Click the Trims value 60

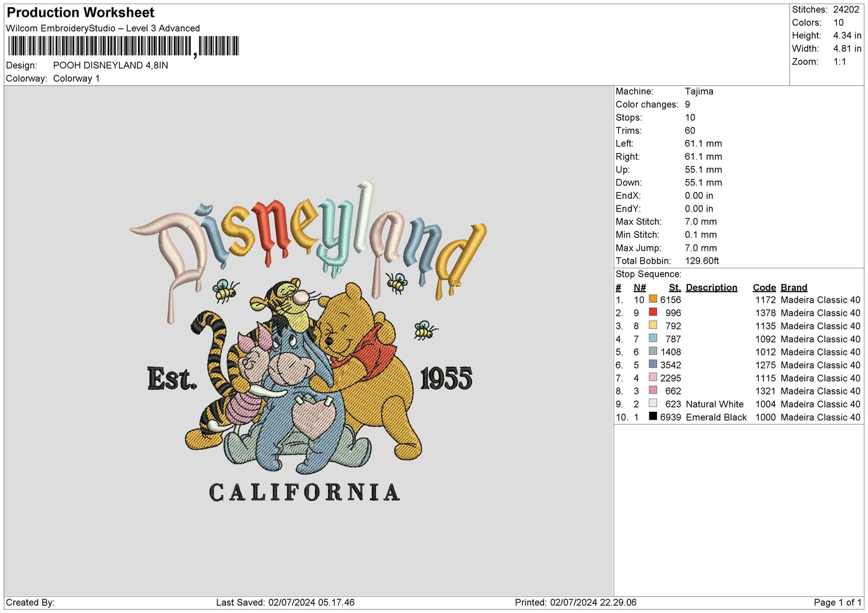[690, 131]
